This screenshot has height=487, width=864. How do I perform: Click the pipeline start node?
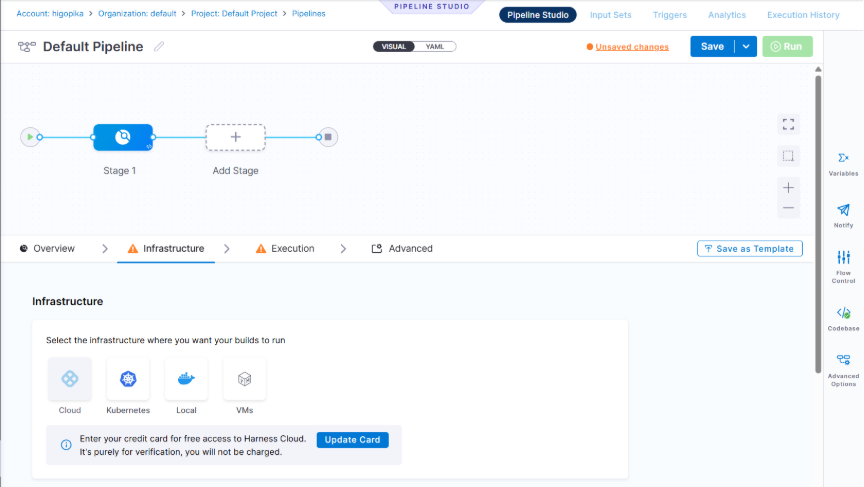click(x=30, y=137)
